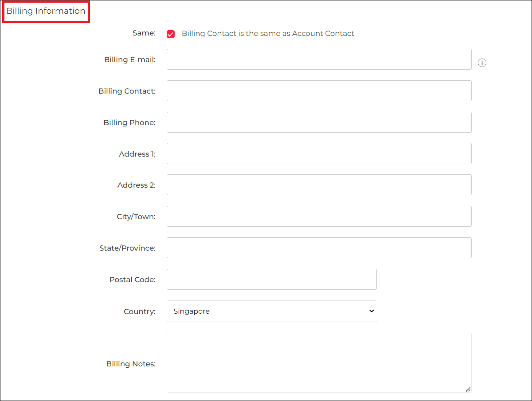The width and height of the screenshot is (532, 401).
Task: Click the 'Billing Contact:' field label
Action: (x=127, y=91)
